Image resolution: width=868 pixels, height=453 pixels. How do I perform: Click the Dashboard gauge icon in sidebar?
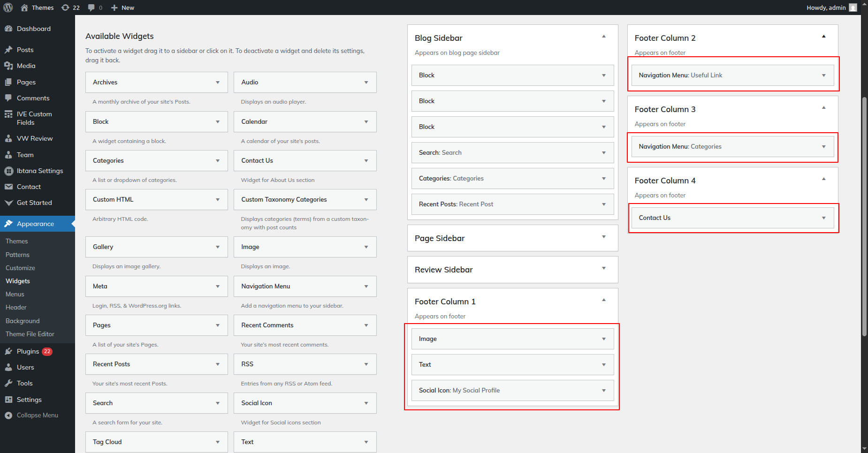coord(8,29)
